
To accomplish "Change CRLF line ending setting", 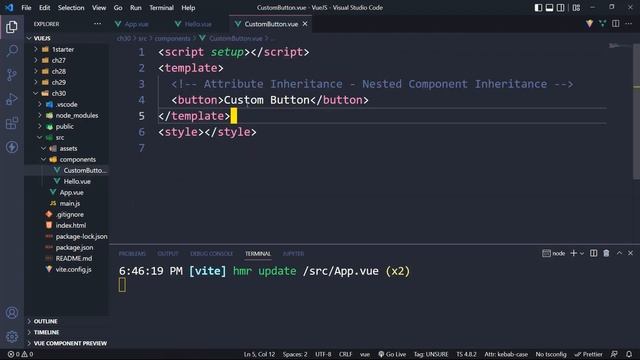I will pos(345,354).
